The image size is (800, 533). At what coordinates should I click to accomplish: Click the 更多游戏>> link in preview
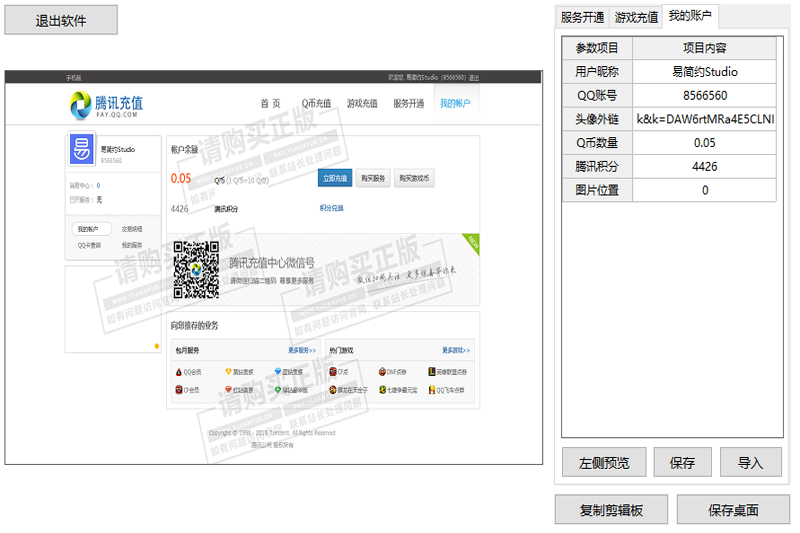[456, 350]
